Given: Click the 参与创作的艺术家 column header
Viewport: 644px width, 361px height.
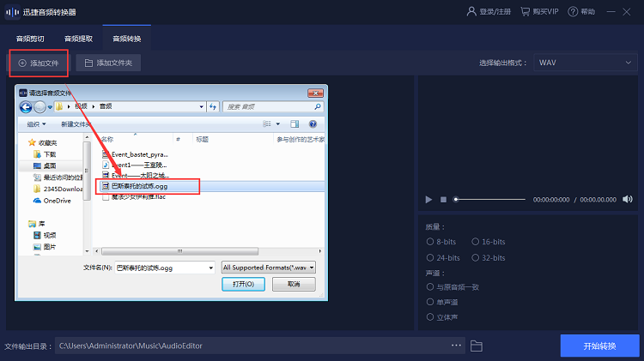Looking at the screenshot, I should pyautogui.click(x=300, y=139).
